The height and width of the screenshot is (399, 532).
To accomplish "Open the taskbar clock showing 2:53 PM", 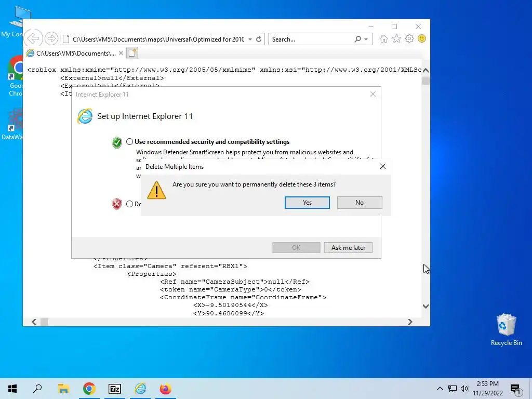I will click(x=487, y=389).
